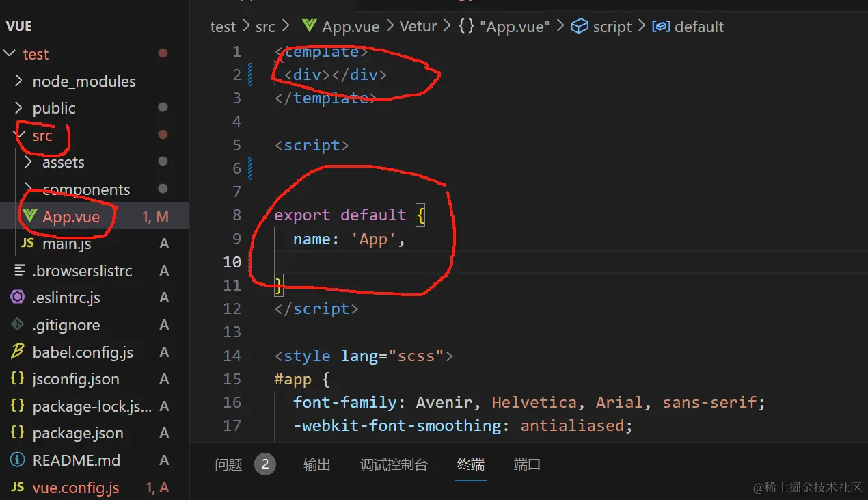Switch to the 问题 panel tab
Screen dimensions: 868x500
pos(228,464)
